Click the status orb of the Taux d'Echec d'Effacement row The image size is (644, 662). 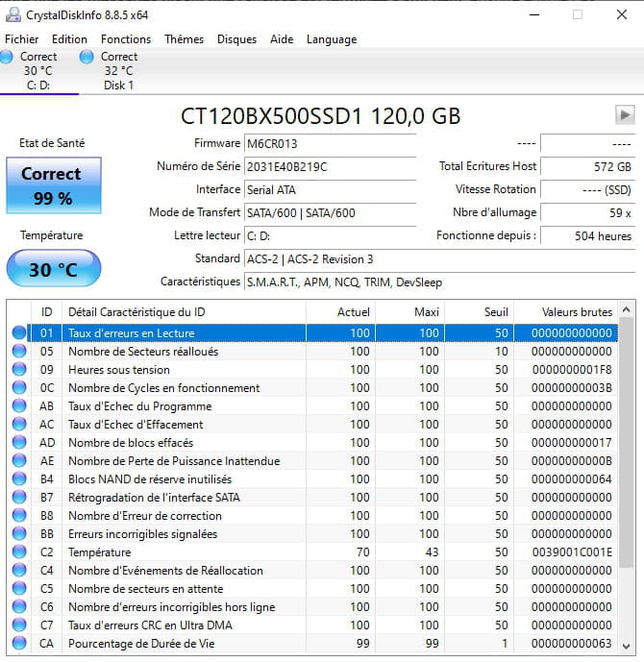19,424
